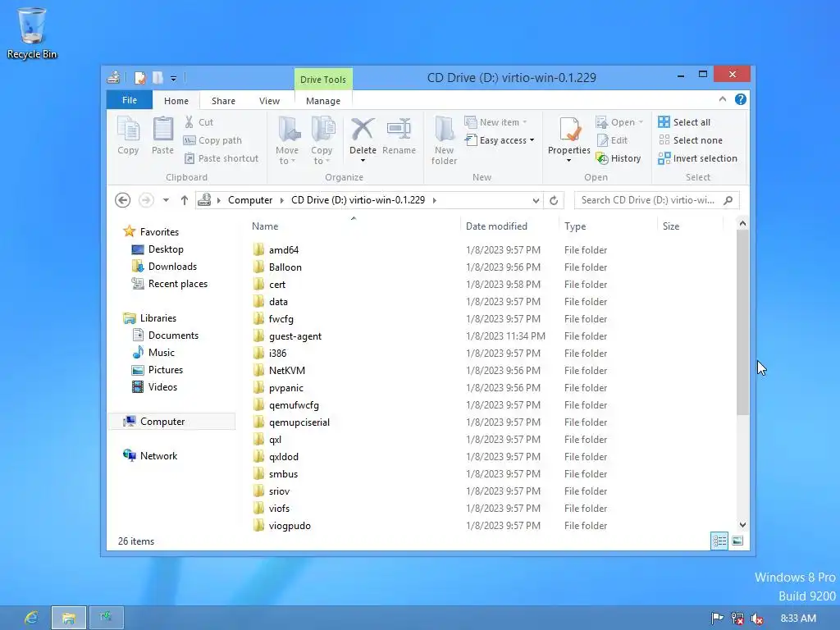The width and height of the screenshot is (840, 630).
Task: Choose Paste shortcut in ribbon
Action: tap(221, 158)
